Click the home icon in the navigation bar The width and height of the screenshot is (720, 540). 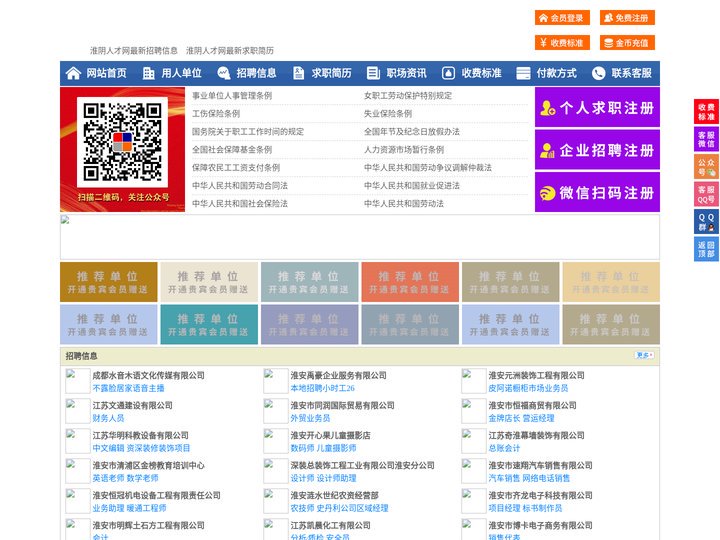pyautogui.click(x=73, y=73)
